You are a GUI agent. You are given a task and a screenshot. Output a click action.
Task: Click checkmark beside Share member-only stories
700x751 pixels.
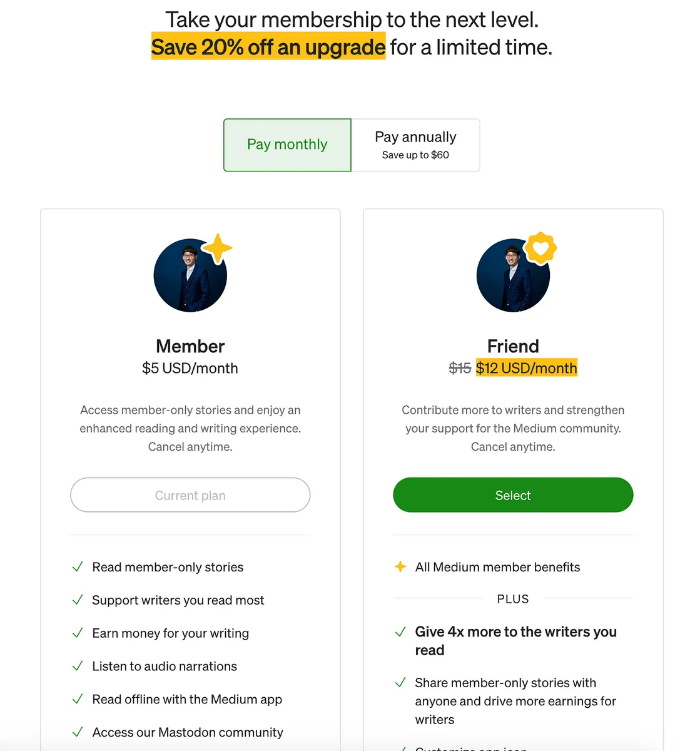tap(400, 683)
